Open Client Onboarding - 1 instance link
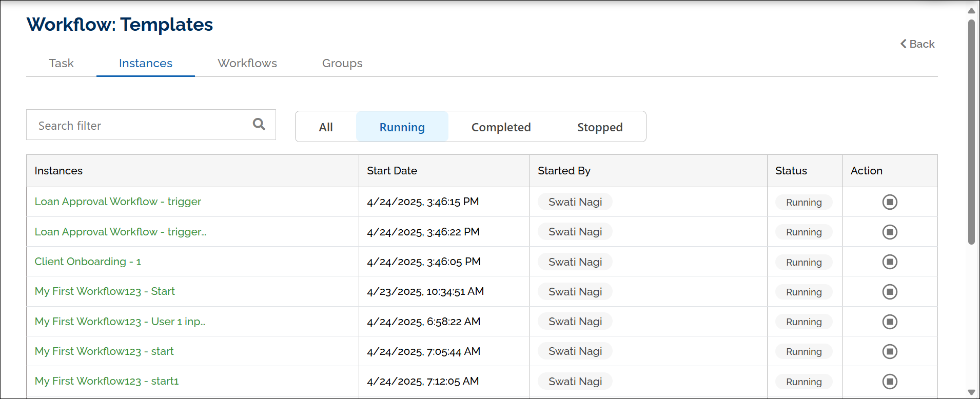 88,262
